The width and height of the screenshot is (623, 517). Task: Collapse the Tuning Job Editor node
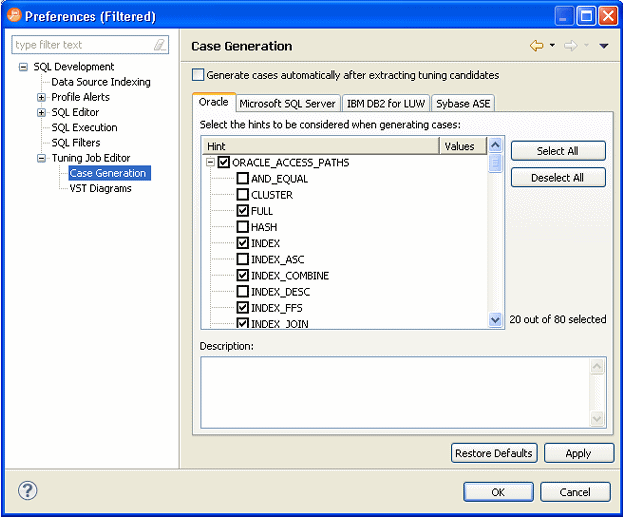pyautogui.click(x=41, y=158)
